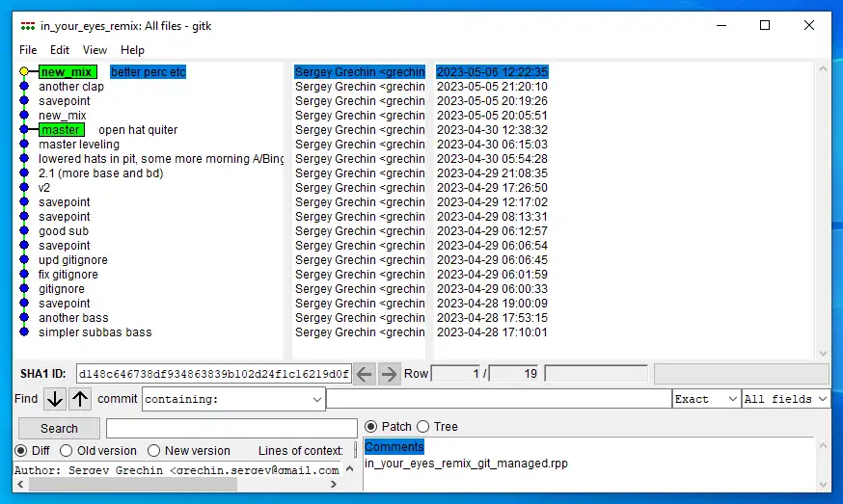
Task: Click the forward arrow next to Row
Action: click(388, 374)
